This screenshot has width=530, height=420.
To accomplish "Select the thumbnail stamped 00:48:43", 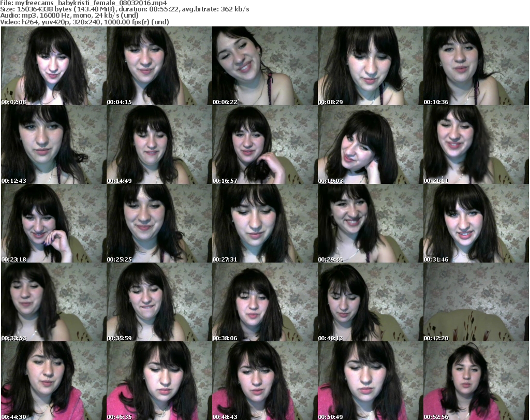I will coord(264,381).
